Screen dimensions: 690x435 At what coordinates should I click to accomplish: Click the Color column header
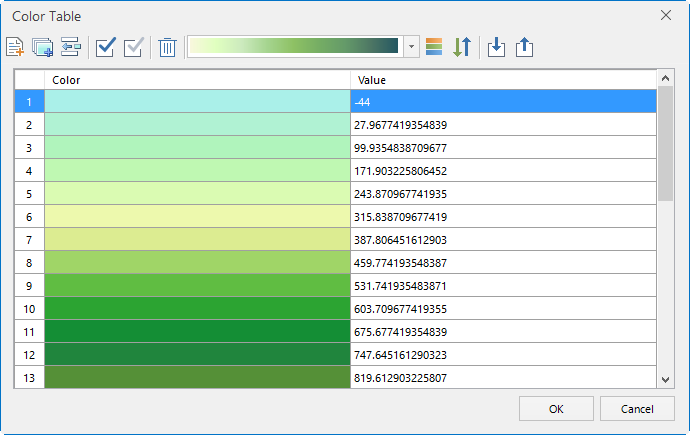(x=197, y=79)
